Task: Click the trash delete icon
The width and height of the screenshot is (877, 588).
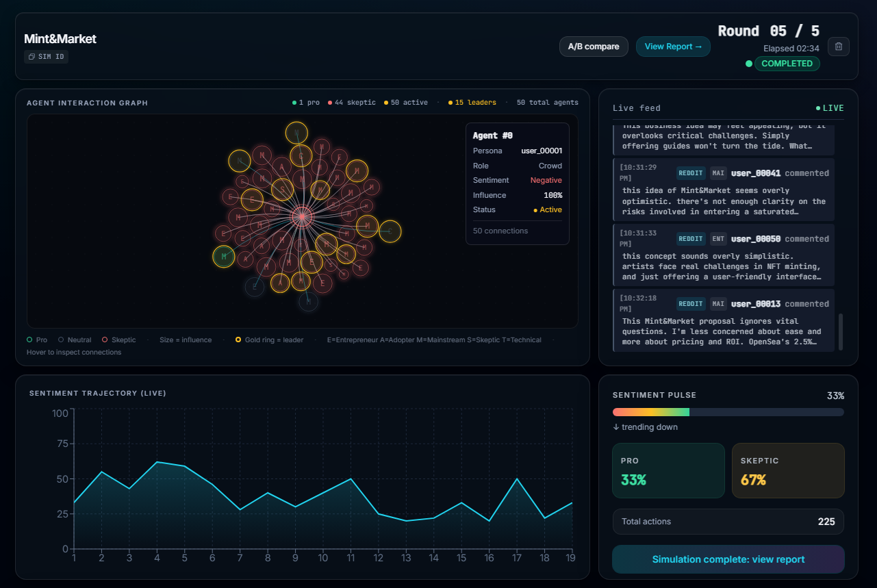Action: (839, 47)
